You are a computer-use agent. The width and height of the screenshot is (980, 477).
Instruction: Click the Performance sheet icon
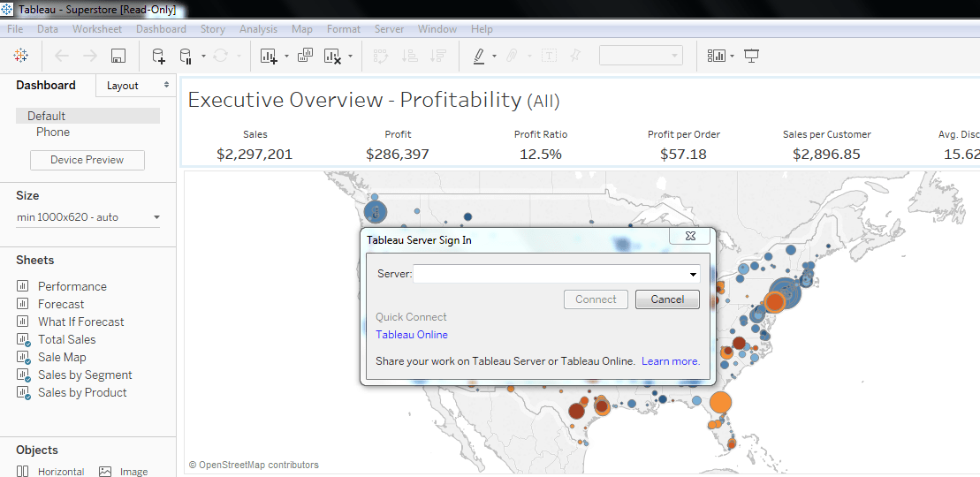click(x=22, y=286)
